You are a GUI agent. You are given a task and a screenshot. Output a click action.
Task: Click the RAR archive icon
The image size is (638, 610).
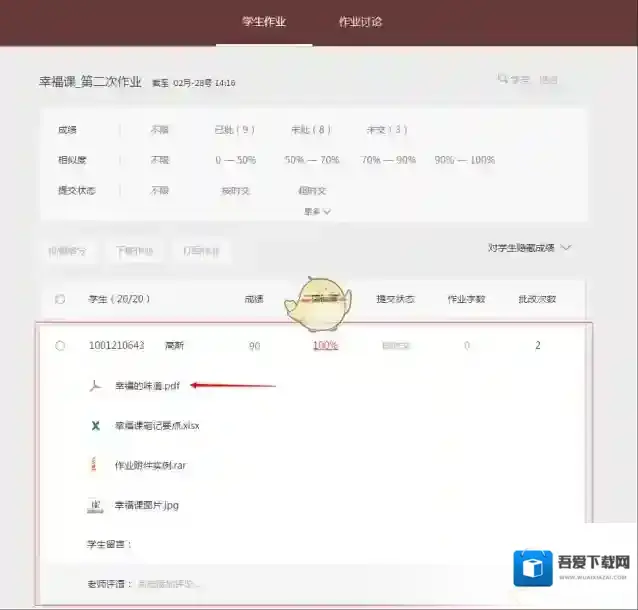tap(94, 465)
